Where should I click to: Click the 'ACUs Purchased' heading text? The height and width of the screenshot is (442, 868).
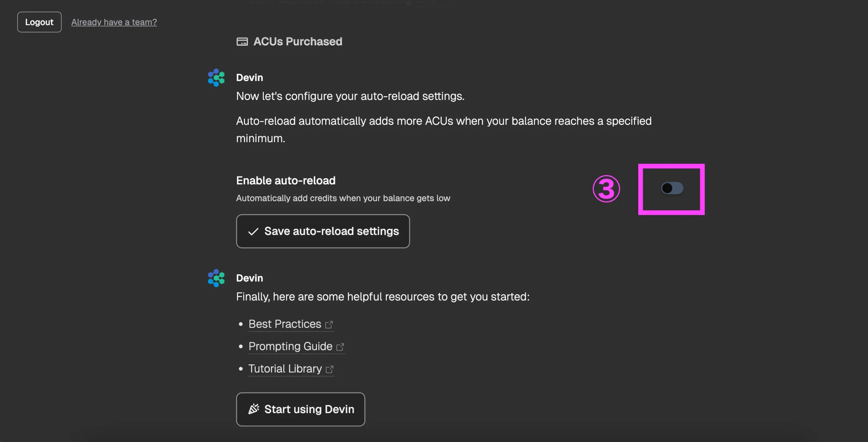click(x=298, y=41)
